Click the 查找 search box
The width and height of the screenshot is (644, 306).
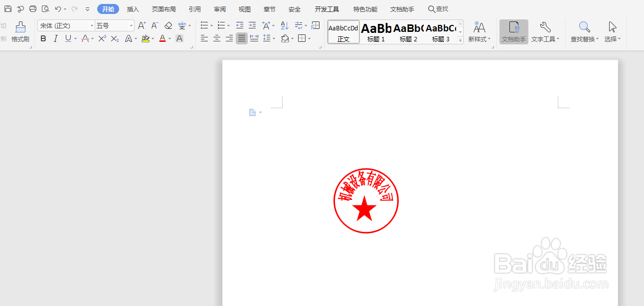pos(438,9)
